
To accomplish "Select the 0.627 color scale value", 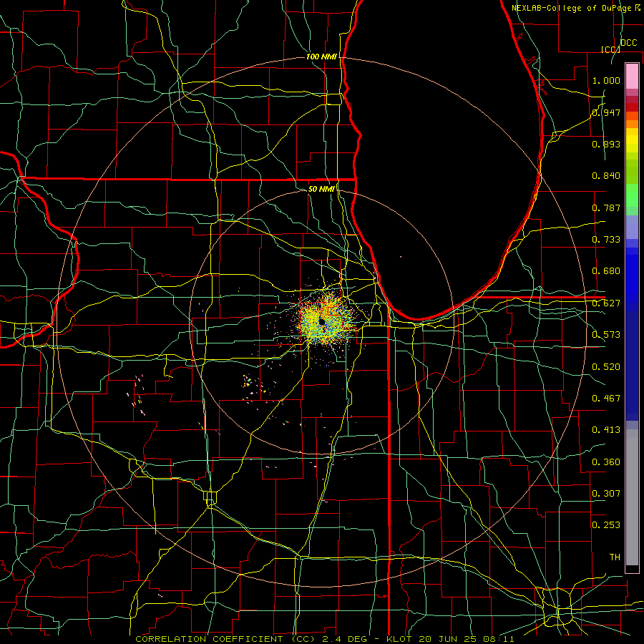I will coord(606,303).
